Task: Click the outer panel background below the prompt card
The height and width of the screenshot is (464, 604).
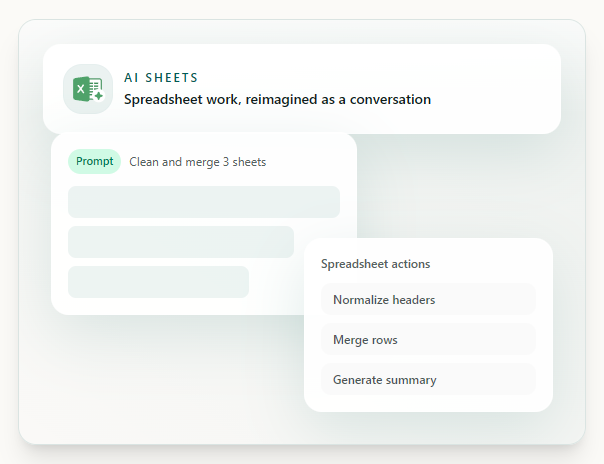Action: pos(160,380)
